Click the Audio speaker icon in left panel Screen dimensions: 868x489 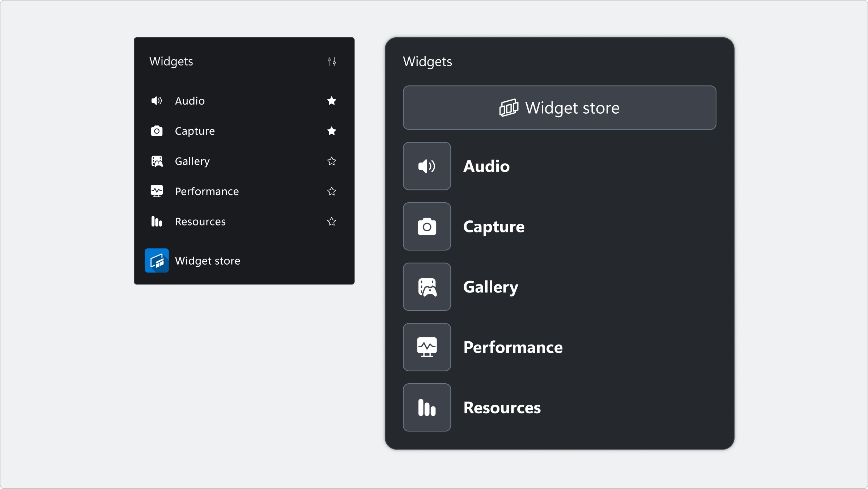157,101
